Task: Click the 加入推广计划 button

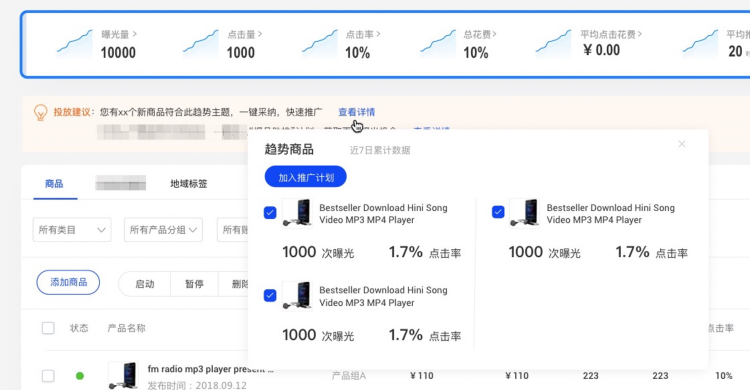Action: coord(306,178)
